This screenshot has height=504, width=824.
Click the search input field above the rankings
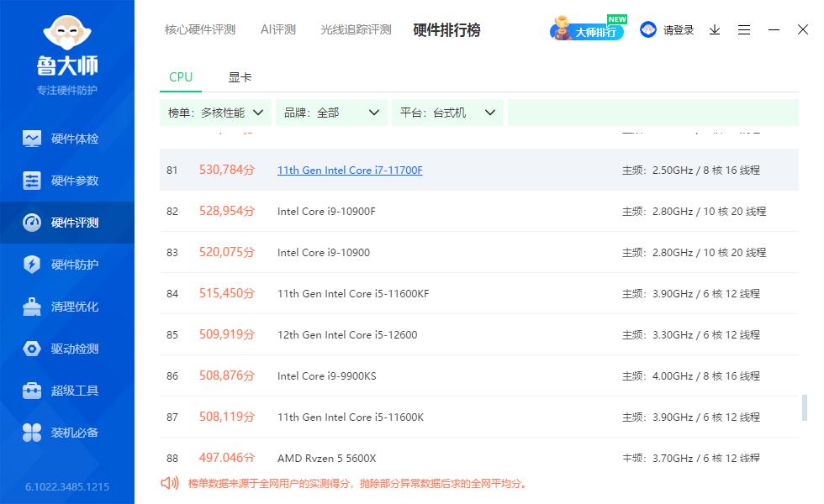point(653,111)
